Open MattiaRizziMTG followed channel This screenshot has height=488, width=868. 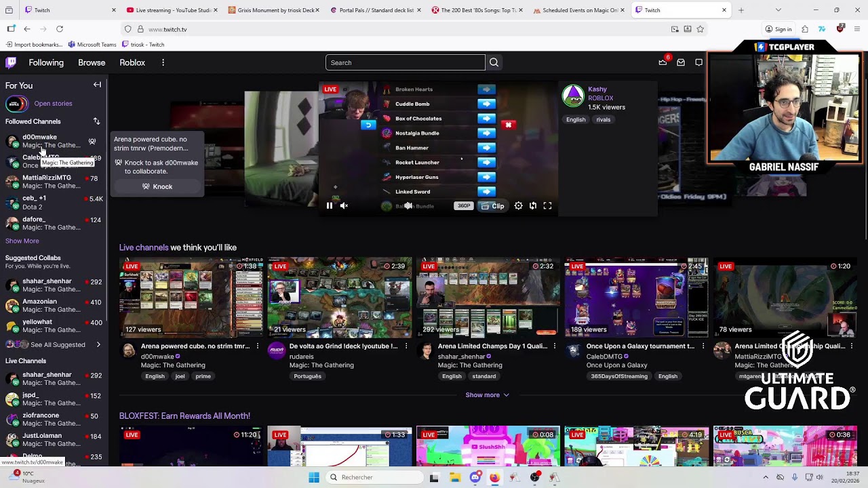pos(53,182)
